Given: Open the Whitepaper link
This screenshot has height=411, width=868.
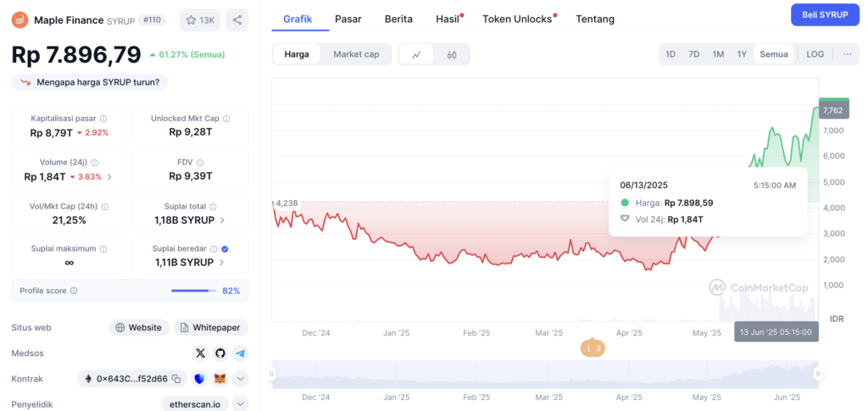Looking at the screenshot, I should pos(211,327).
